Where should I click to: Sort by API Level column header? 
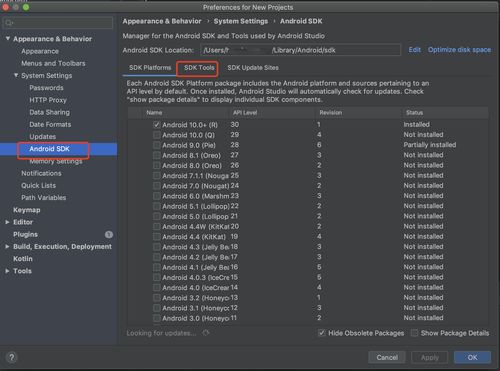click(x=245, y=113)
